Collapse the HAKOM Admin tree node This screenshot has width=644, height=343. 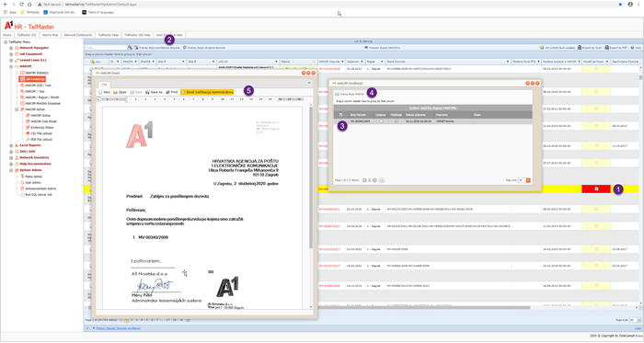[17, 109]
